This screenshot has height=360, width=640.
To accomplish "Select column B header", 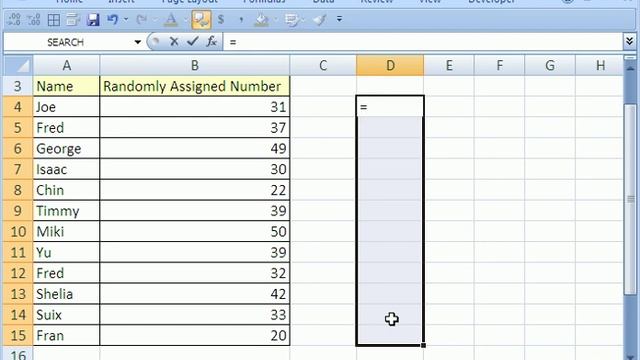I will point(195,65).
